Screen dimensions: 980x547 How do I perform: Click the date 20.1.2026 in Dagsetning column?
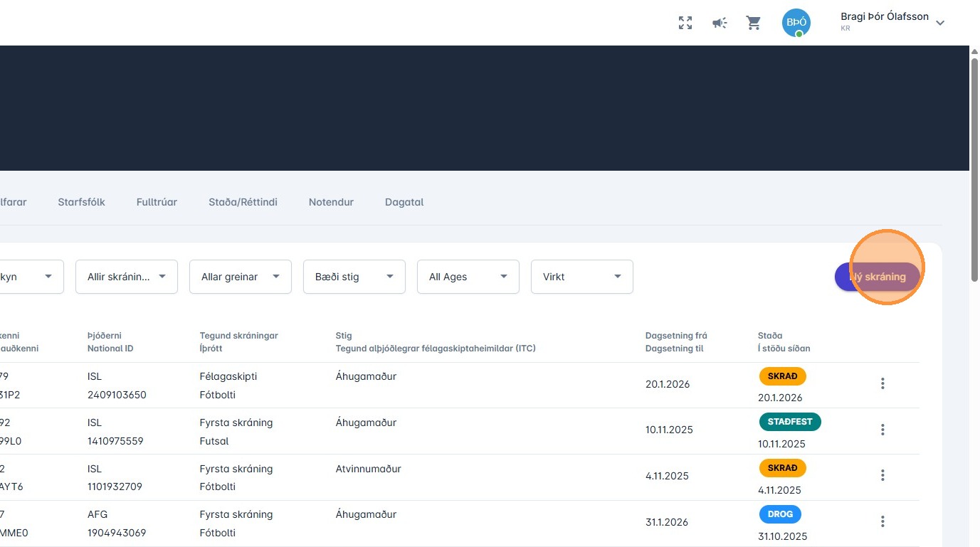tap(668, 384)
